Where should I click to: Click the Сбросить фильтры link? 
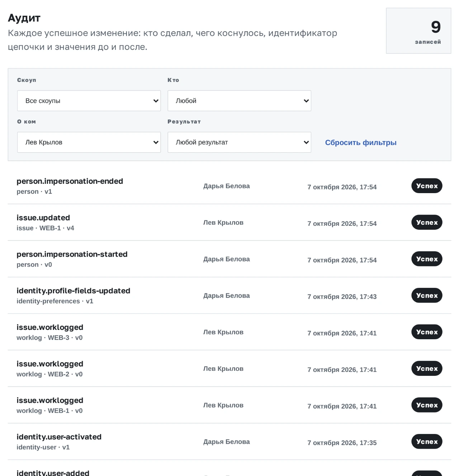pyautogui.click(x=361, y=143)
